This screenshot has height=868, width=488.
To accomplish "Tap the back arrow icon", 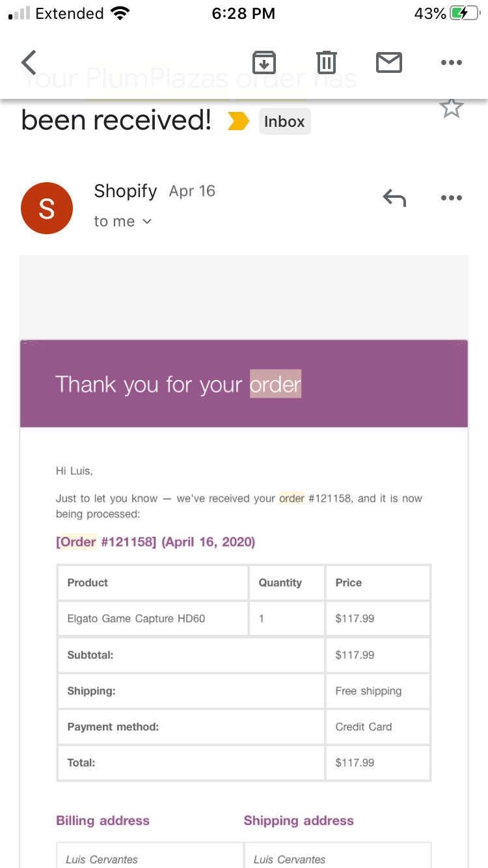I will [29, 62].
